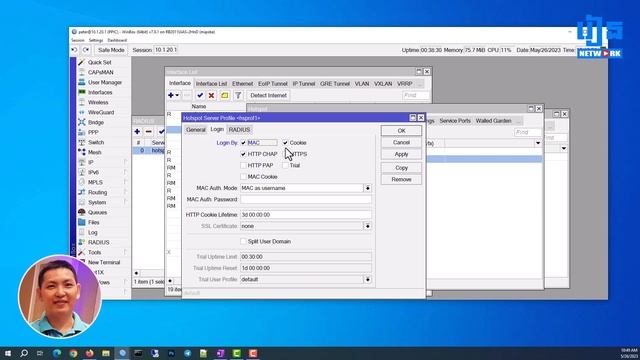Expand the System submenu arrow

(x=125, y=202)
